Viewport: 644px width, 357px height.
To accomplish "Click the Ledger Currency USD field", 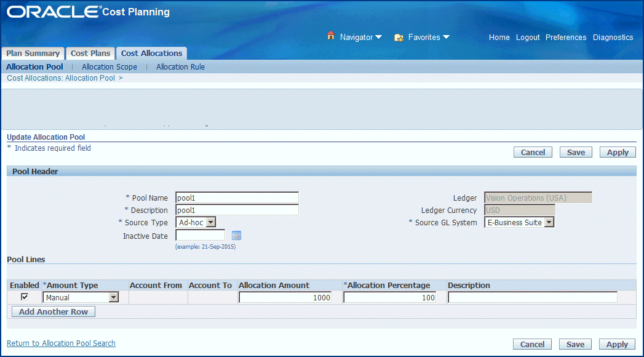I will (x=520, y=210).
